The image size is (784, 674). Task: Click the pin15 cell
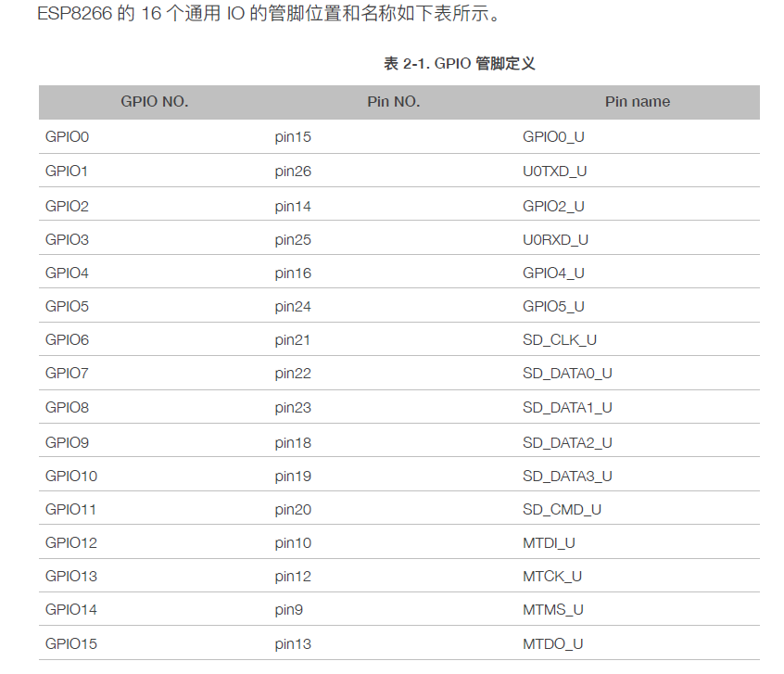[293, 137]
